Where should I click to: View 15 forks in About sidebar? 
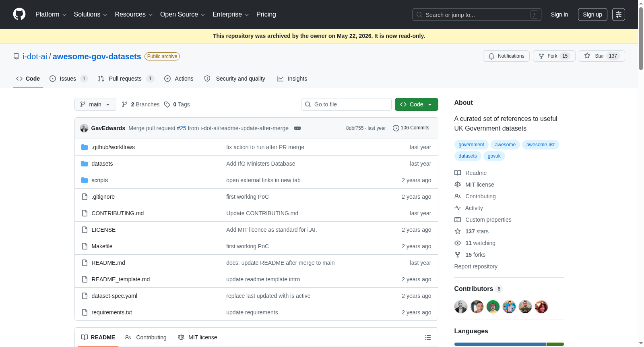[x=470, y=255]
